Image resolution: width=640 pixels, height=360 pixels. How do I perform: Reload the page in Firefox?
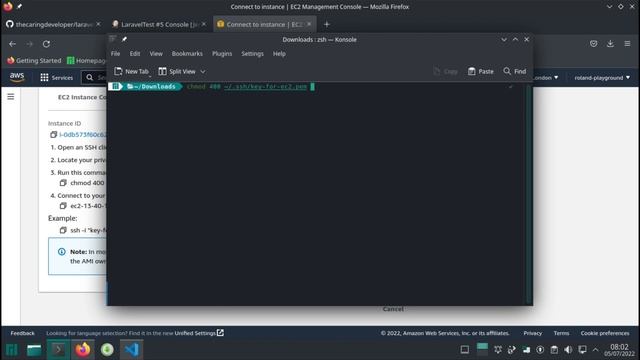click(47, 44)
